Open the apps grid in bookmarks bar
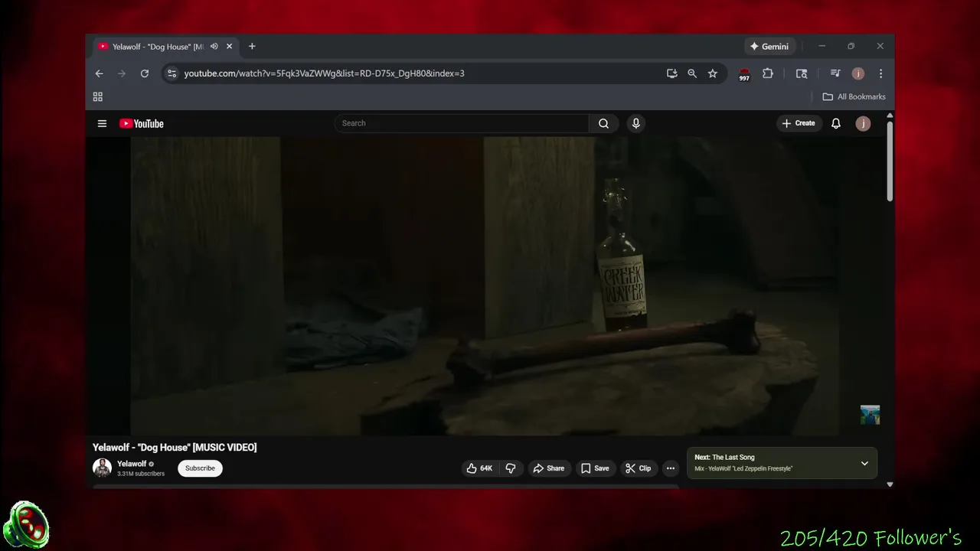980x551 pixels. (98, 96)
